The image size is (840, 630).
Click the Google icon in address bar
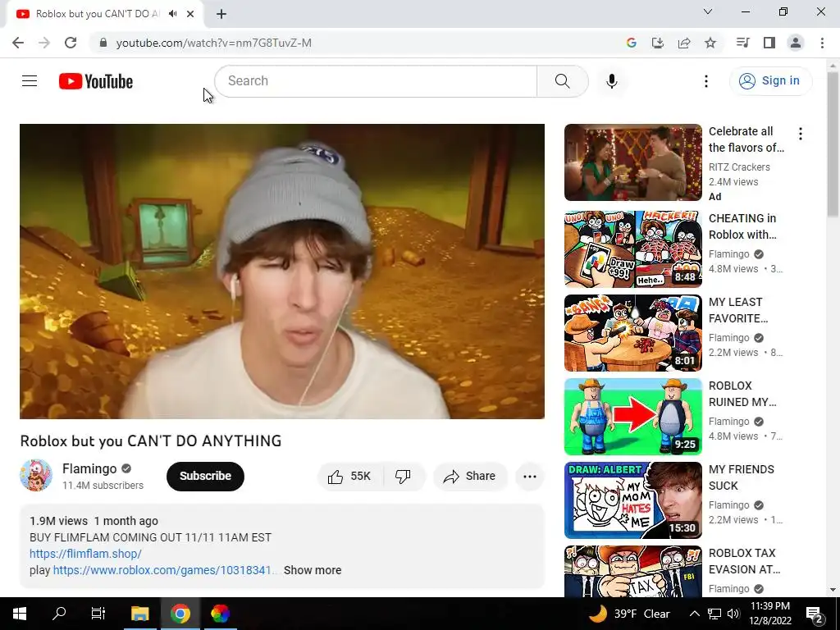631,43
